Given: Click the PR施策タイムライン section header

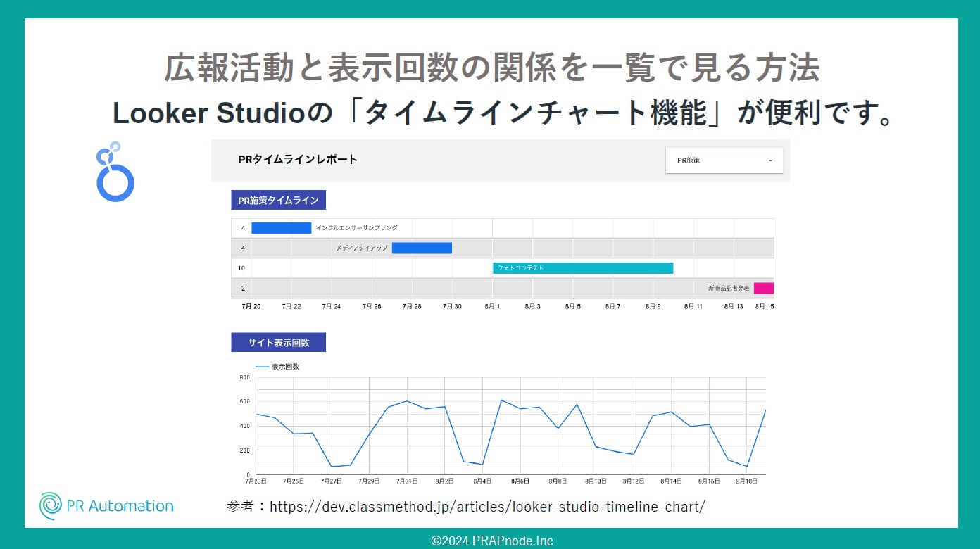Looking at the screenshot, I should [x=278, y=201].
